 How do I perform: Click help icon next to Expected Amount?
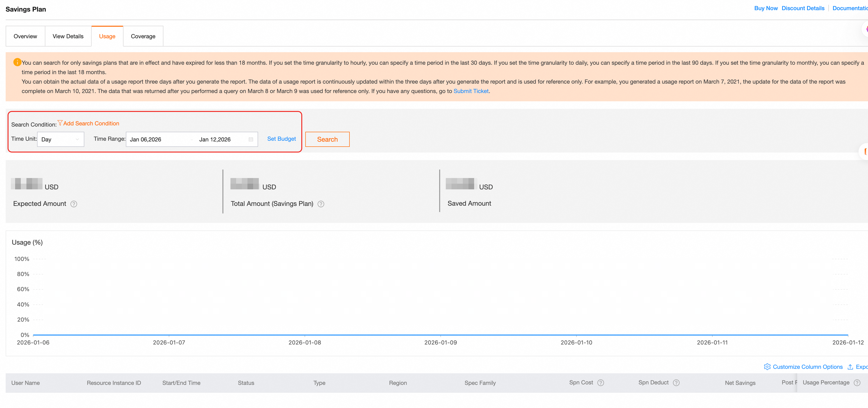[x=73, y=204]
